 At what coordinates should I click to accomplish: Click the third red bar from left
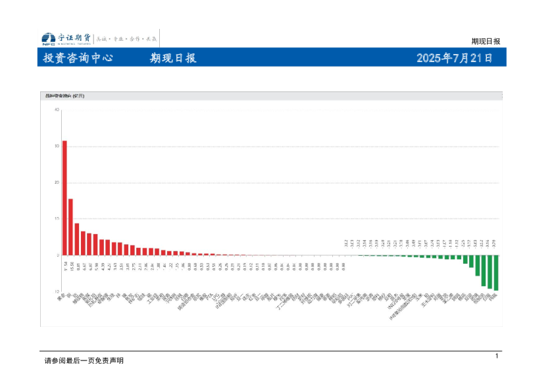pyautogui.click(x=77, y=239)
